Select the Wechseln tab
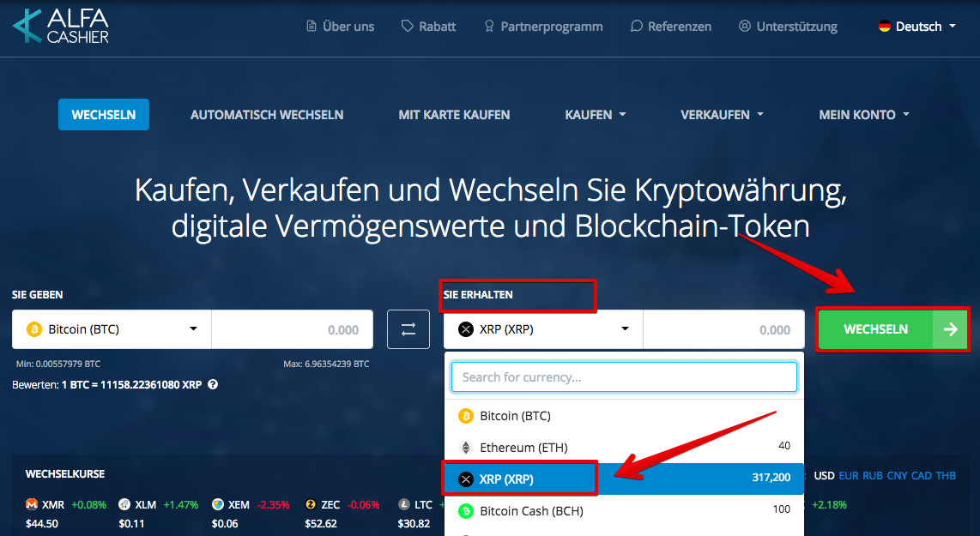The image size is (980, 536). click(104, 114)
